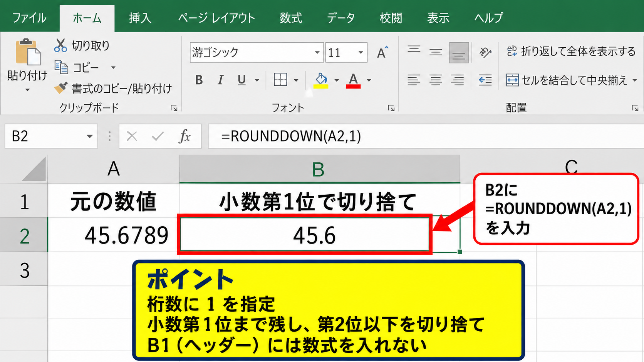Select cell A2 containing 45.6789
The image size is (644, 362).
click(x=114, y=235)
